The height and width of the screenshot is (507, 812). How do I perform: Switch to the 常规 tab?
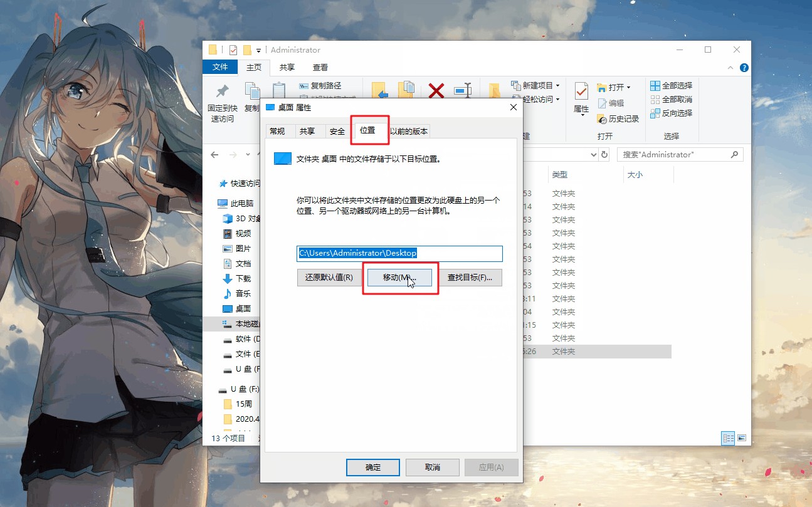(x=277, y=131)
